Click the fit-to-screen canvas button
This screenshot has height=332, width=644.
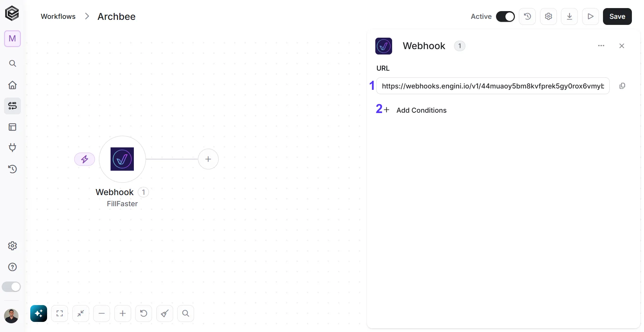[60, 313]
